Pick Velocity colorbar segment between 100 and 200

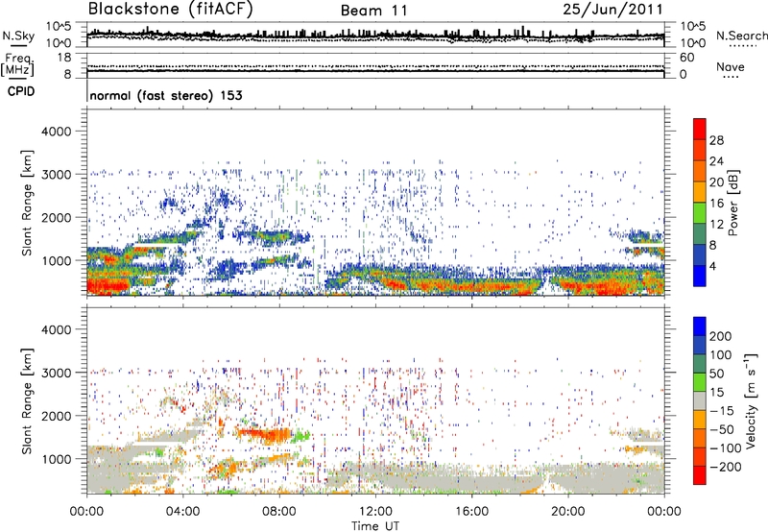700,345
